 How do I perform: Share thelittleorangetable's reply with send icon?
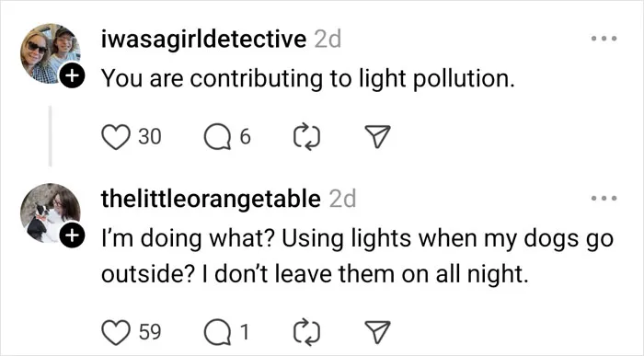coord(377,332)
